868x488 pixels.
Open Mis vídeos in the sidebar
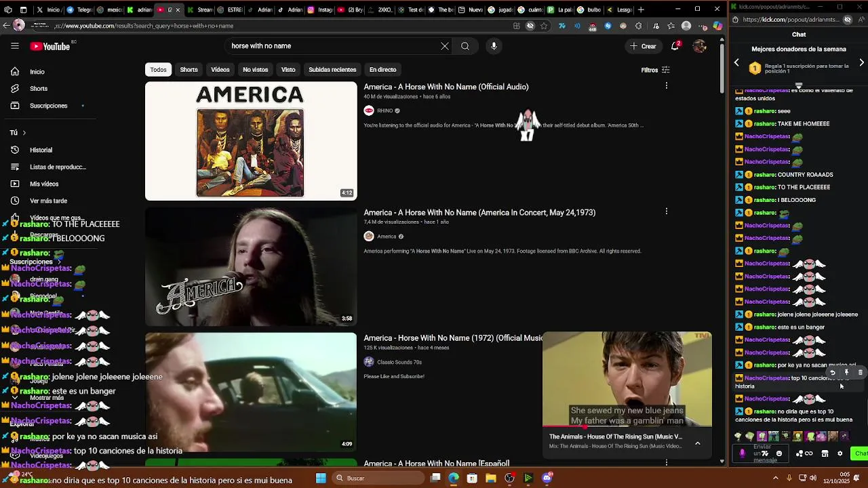[44, 184]
